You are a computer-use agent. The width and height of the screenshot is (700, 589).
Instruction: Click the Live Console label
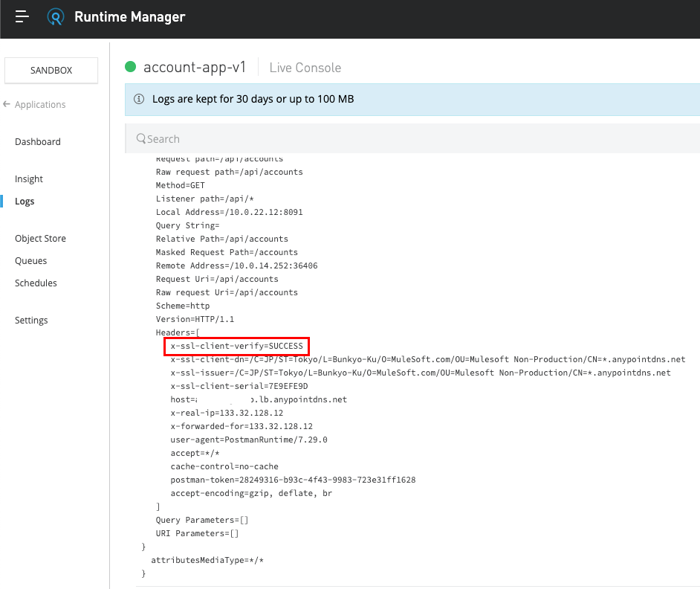pos(305,68)
